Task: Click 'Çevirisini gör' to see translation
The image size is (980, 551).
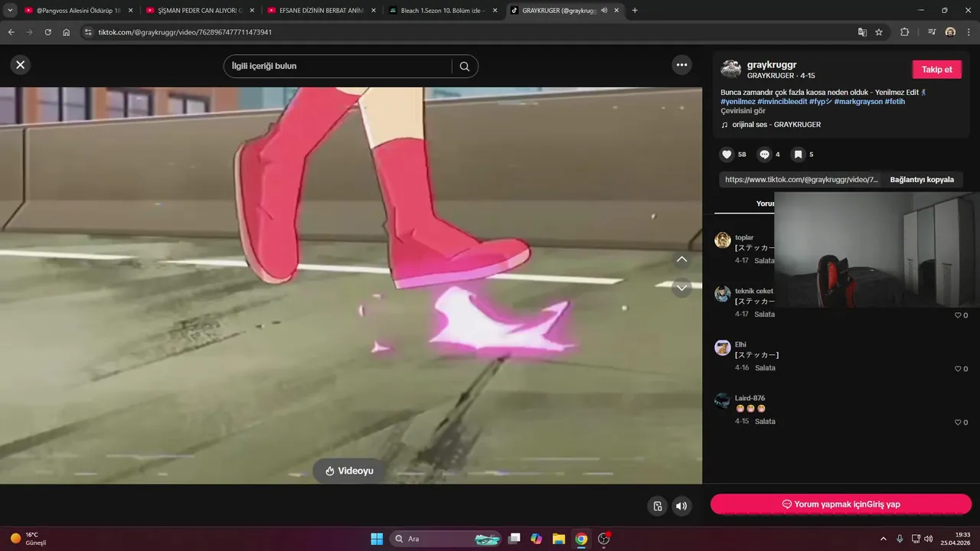Action: click(x=743, y=111)
